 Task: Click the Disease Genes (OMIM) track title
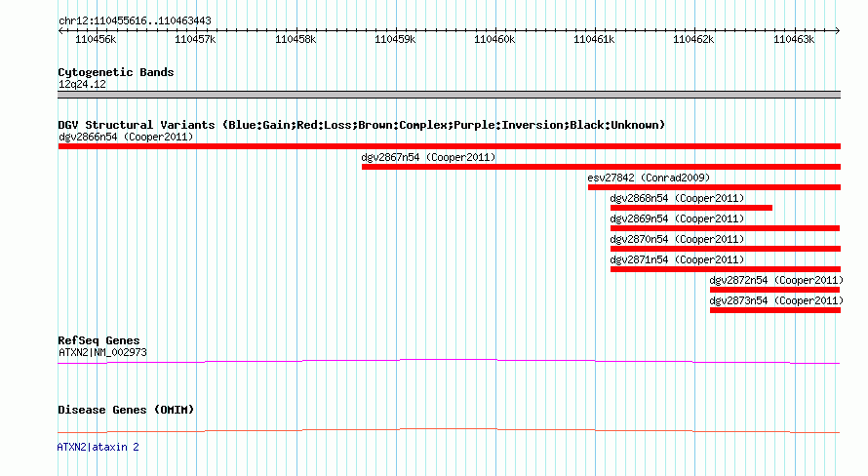(126, 410)
